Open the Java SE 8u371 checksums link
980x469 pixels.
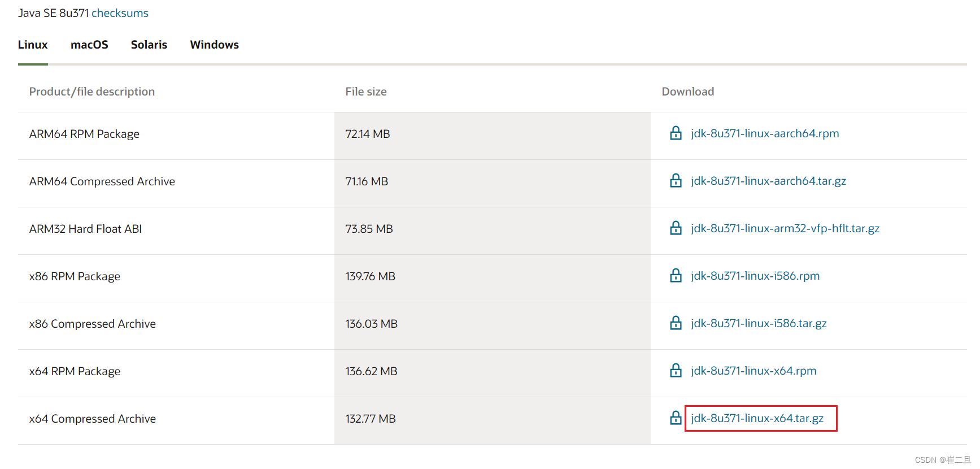pos(120,13)
